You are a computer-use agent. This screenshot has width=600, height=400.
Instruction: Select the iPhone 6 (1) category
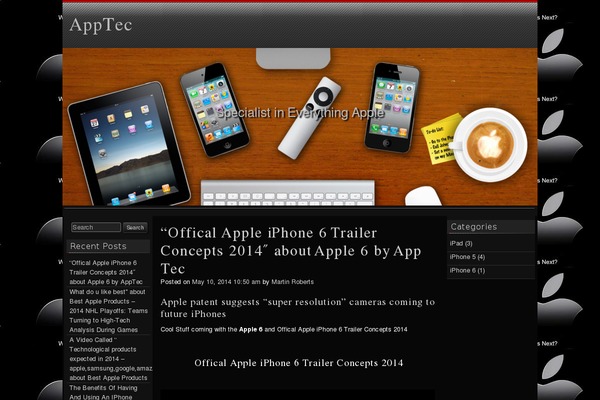pos(467,270)
